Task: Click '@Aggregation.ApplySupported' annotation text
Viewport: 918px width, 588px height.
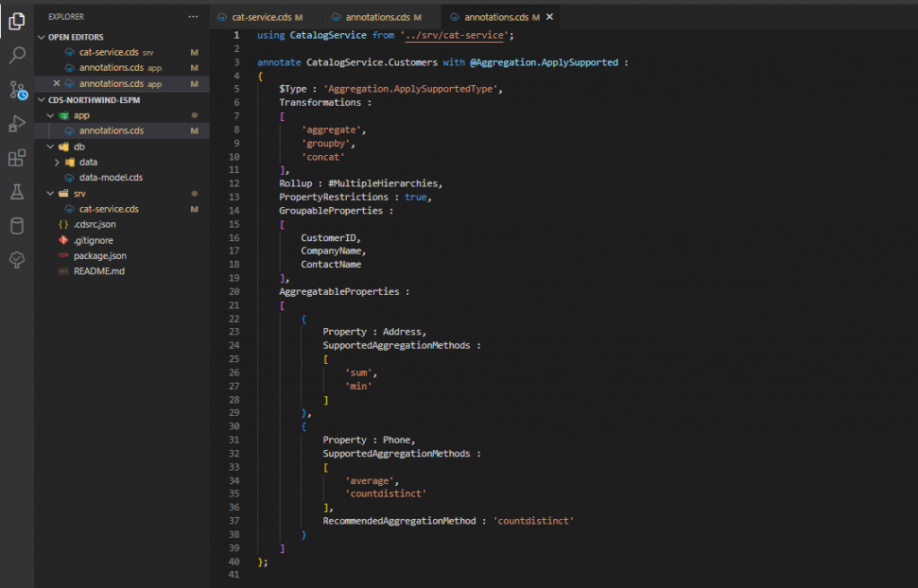Action: pyautogui.click(x=544, y=62)
